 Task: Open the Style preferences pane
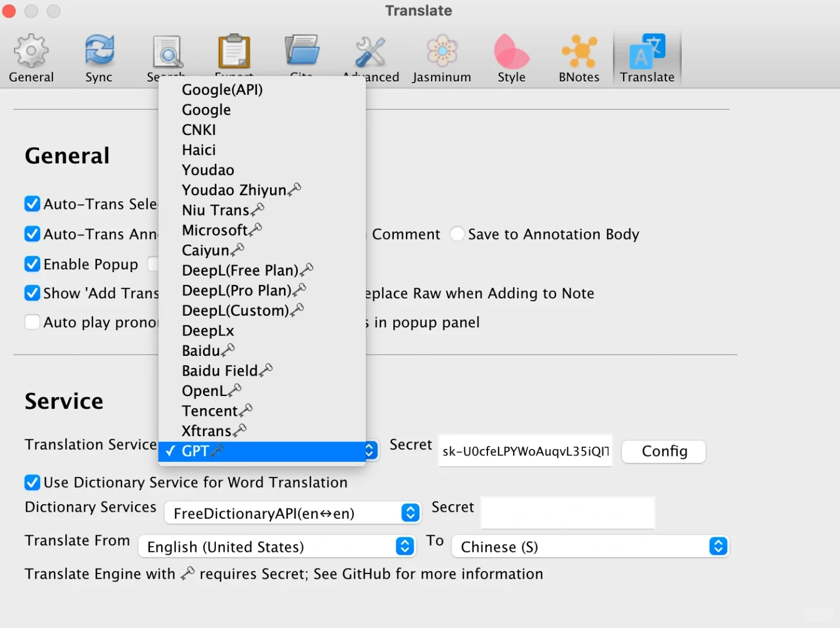click(511, 59)
